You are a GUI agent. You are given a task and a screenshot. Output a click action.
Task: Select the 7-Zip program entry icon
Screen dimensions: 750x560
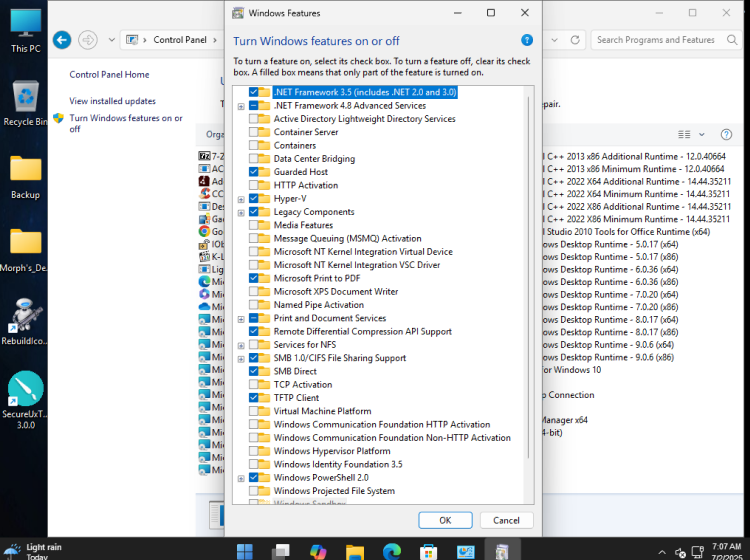(x=204, y=156)
